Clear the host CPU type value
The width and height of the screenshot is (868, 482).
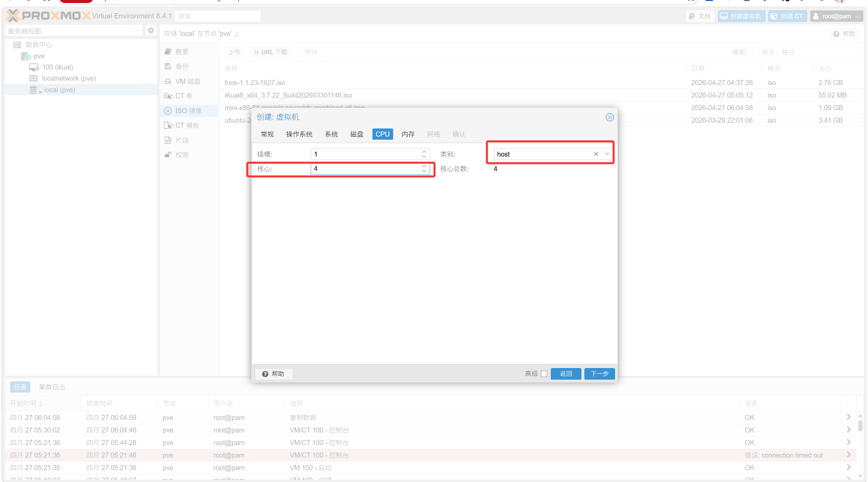(596, 154)
